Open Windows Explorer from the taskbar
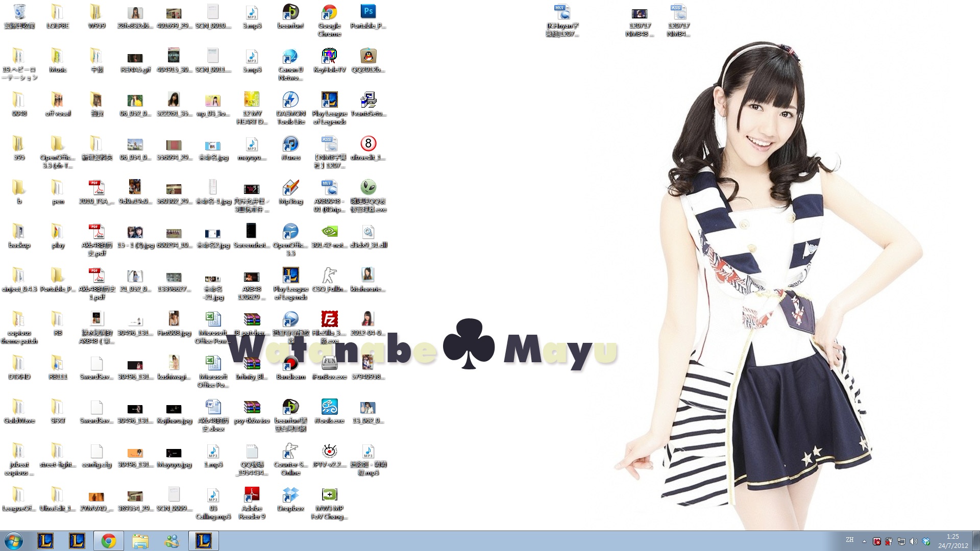 [140, 541]
